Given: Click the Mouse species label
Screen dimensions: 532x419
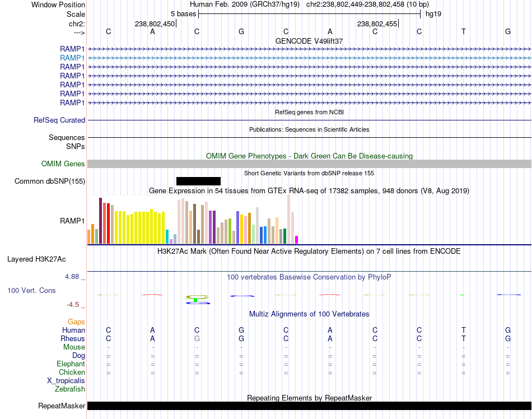Looking at the screenshot, I should coord(74,347).
